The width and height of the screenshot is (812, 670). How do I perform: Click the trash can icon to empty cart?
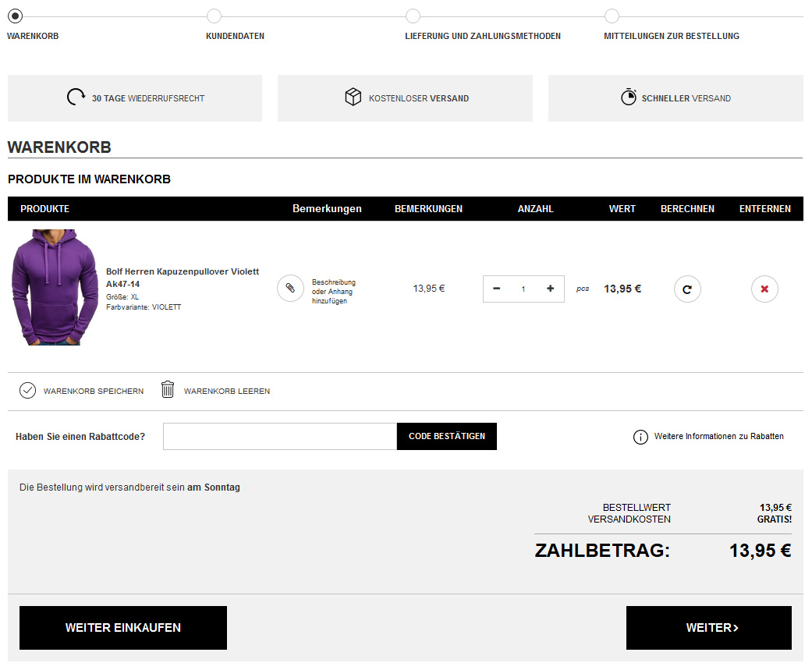point(168,390)
